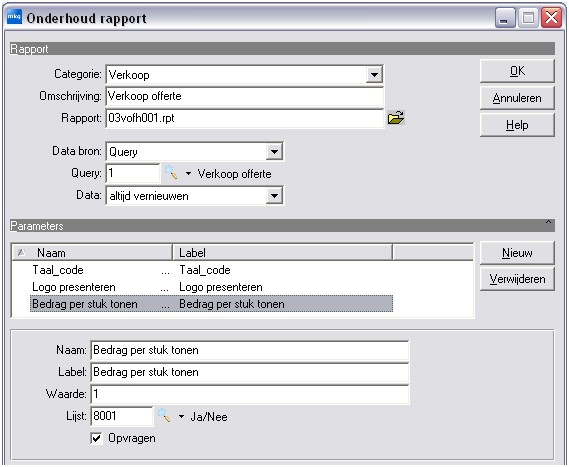The height and width of the screenshot is (467, 569).
Task: Select the Logo presenteren parameter row
Action: pos(211,287)
